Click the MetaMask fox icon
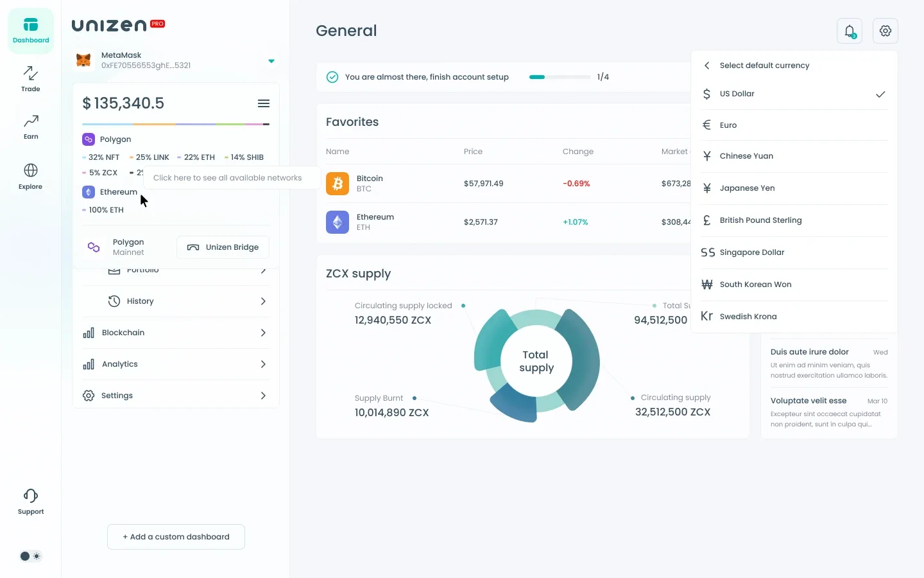Viewport: 924px width, 578px height. pos(83,60)
